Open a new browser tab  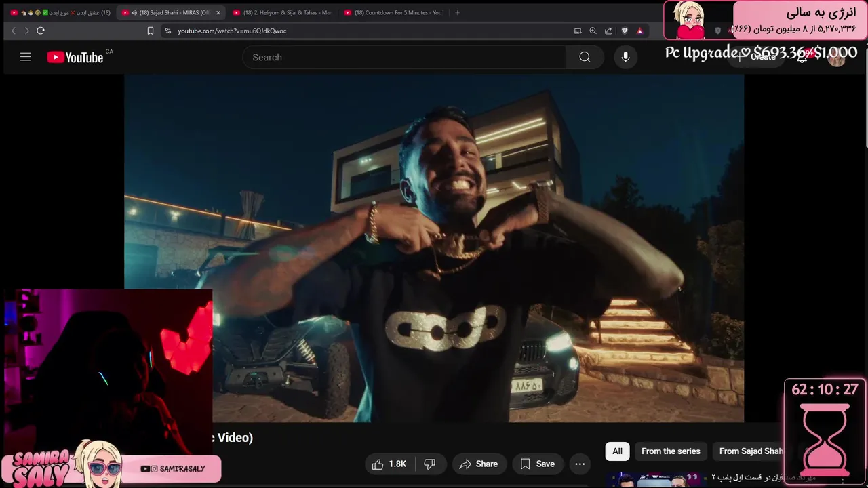pos(458,12)
